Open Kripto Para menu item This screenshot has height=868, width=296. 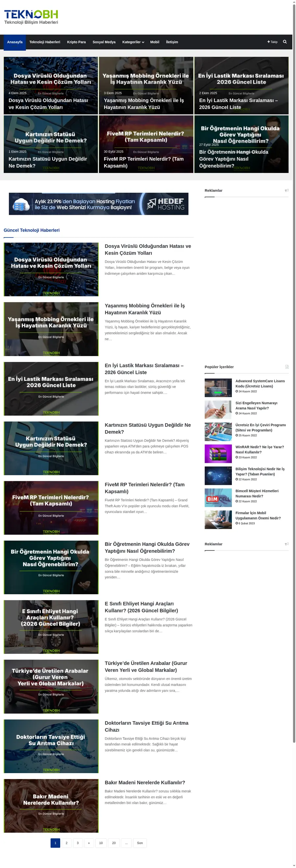[76, 42]
